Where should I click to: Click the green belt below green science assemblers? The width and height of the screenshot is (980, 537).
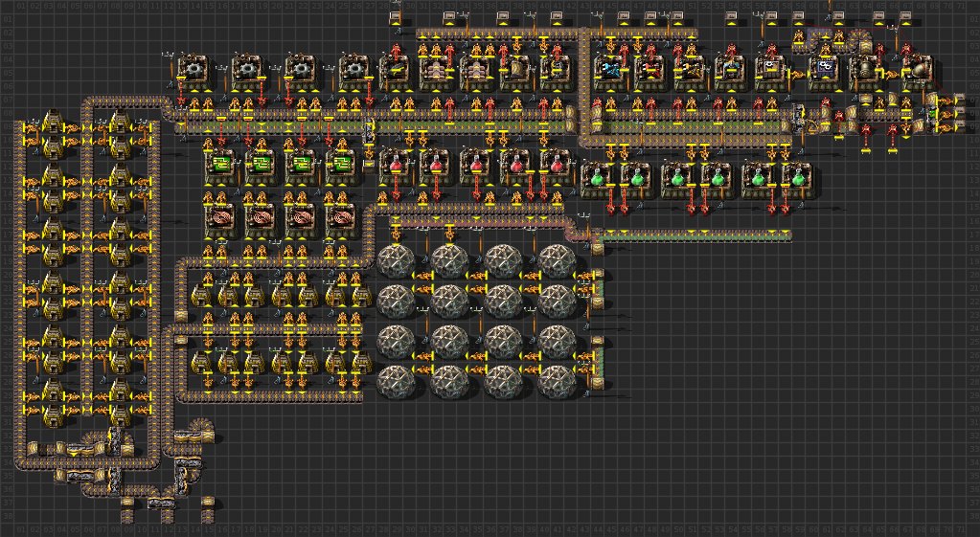pyautogui.click(x=690, y=235)
